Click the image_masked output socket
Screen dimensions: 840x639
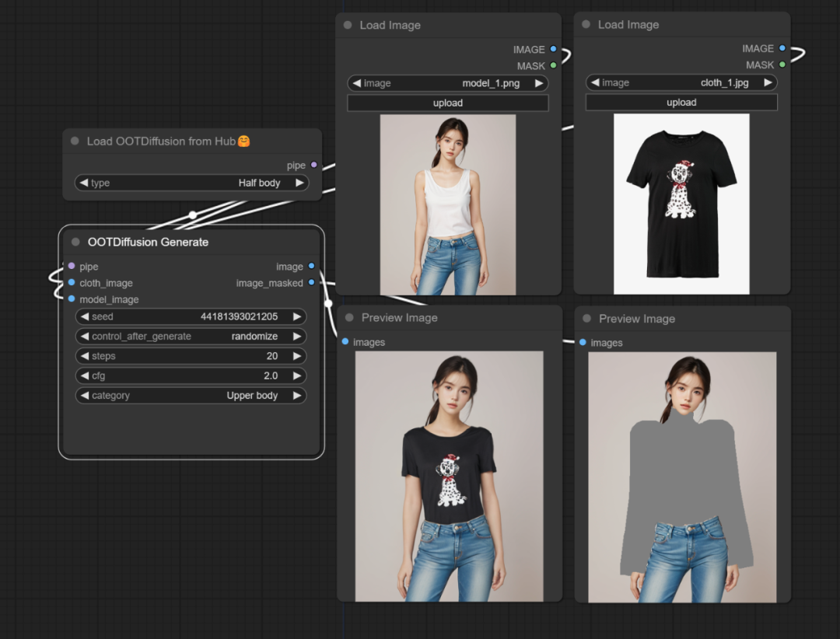[311, 282]
